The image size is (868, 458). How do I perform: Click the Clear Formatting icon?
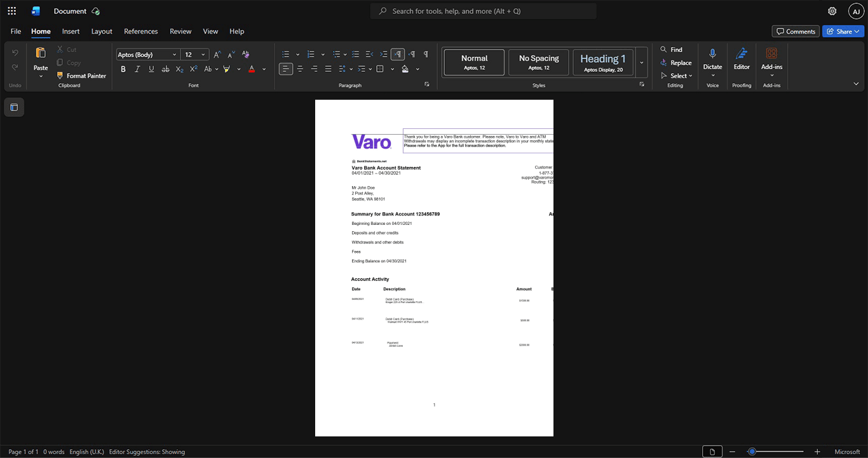point(245,55)
